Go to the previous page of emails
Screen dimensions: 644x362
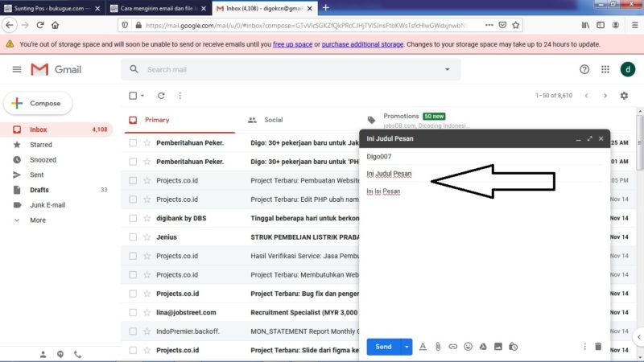point(587,96)
